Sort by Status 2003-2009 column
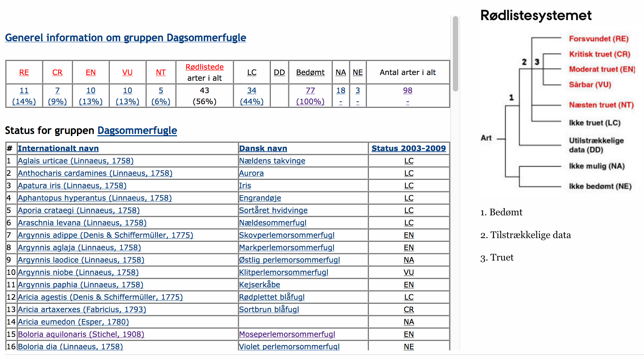 pyautogui.click(x=409, y=148)
